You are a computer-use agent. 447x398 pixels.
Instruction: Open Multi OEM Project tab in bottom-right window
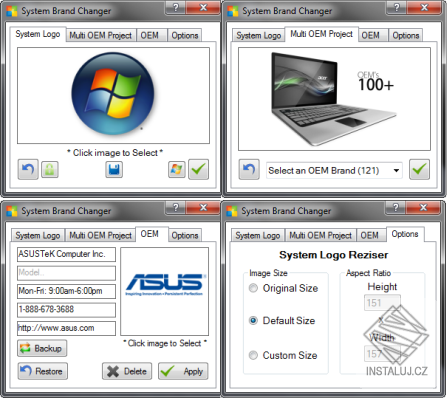click(x=320, y=235)
